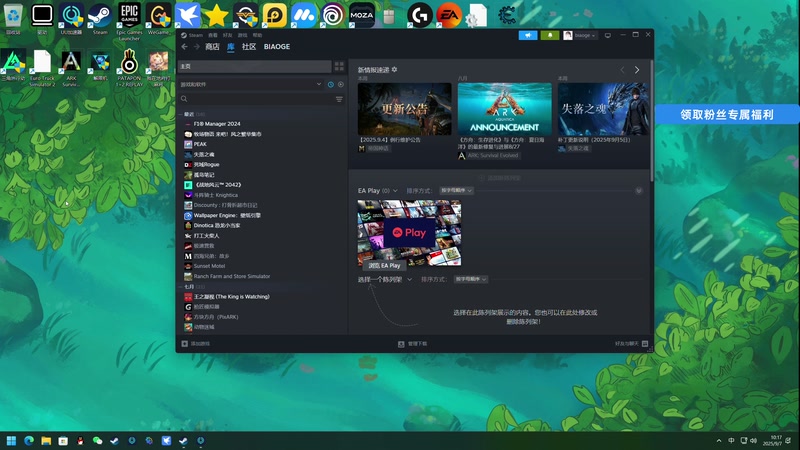Click the library search field
Screen dimensions: 800x450
[256, 99]
